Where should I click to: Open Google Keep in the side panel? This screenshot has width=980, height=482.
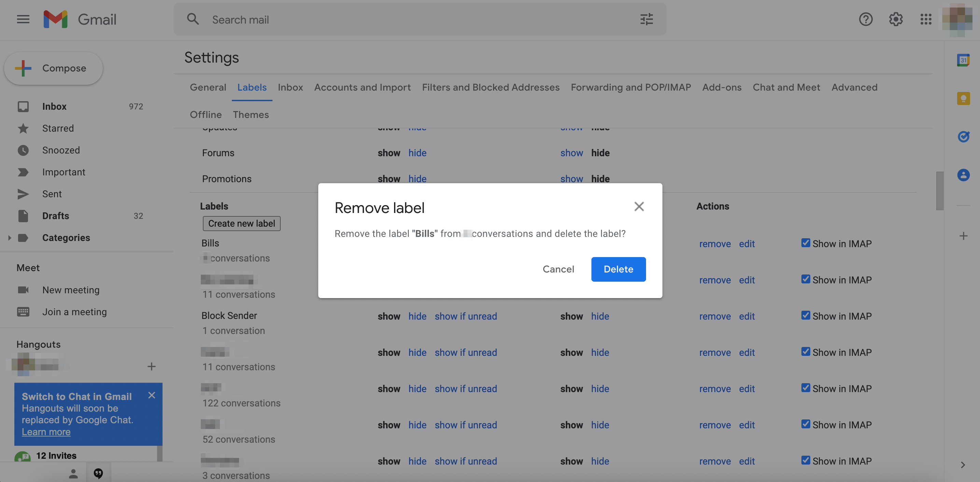[963, 98]
